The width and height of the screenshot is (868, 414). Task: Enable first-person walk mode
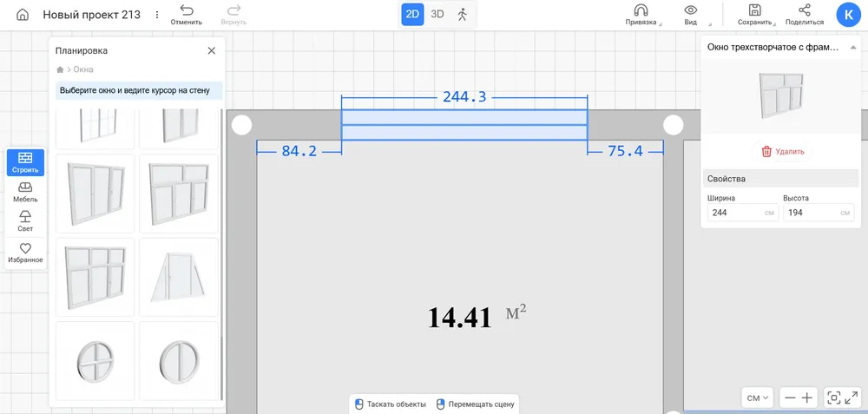point(462,14)
